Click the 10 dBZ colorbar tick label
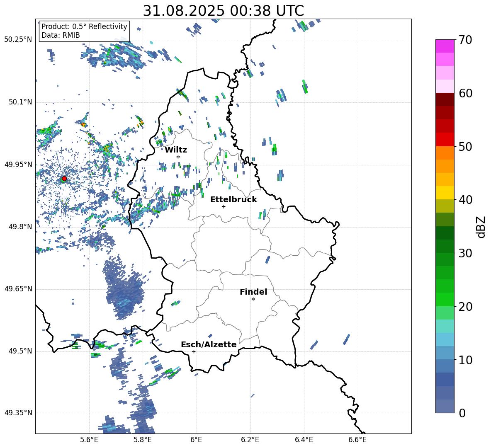Image resolution: width=491 pixels, height=448 pixels. (465, 360)
